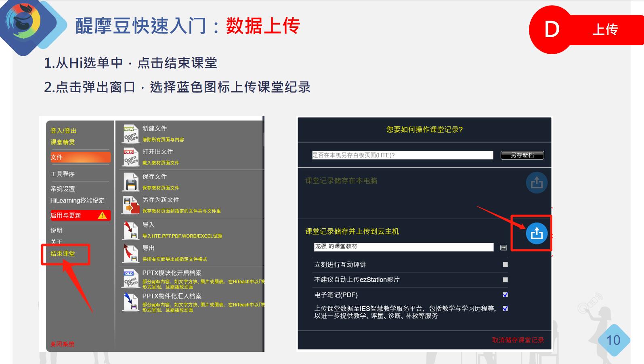Click the Save As New File (另存为新文件) icon
The image size is (644, 364).
pyautogui.click(x=130, y=205)
